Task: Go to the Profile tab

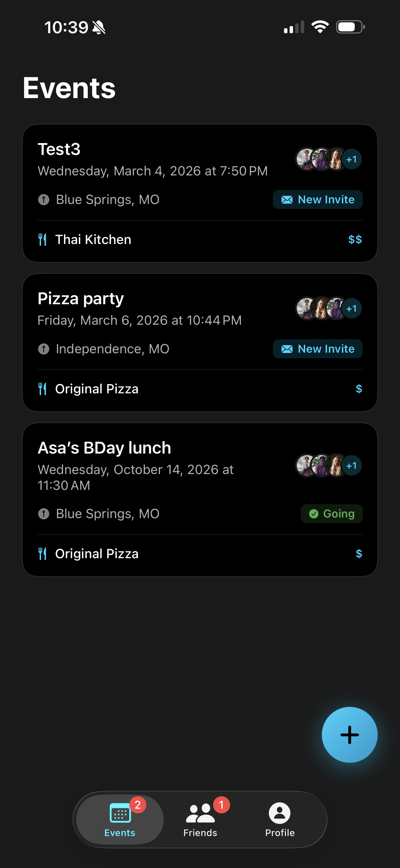Action: 279,820
